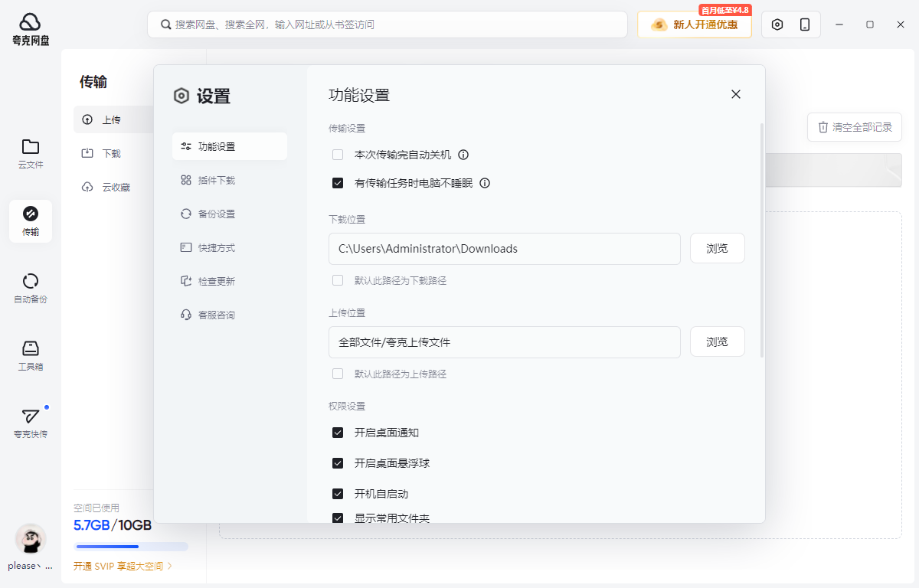This screenshot has width=919, height=588.
Task: Switch to 下载 transfer tab
Action: [114, 153]
